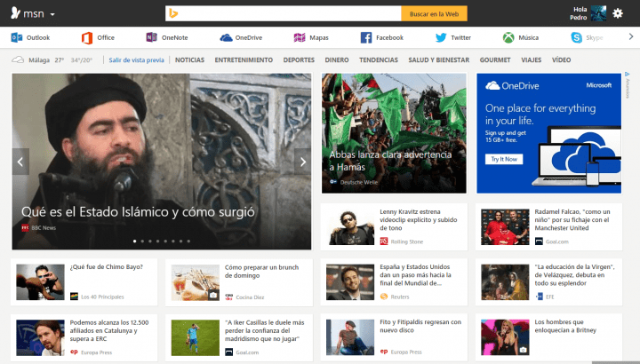Click the Rolling Stone source icon
The image size is (640, 364).
(384, 241)
